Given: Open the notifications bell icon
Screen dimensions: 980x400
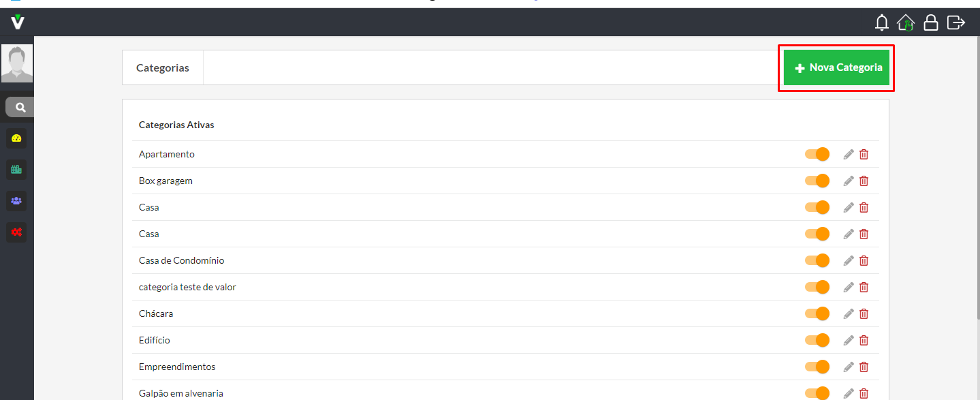Looking at the screenshot, I should tap(882, 22).
